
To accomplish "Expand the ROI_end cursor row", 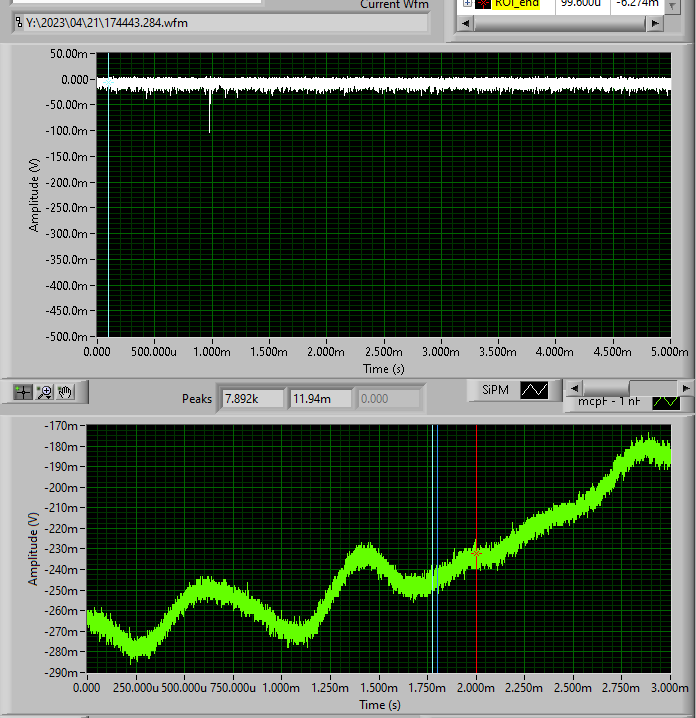I will [467, 4].
